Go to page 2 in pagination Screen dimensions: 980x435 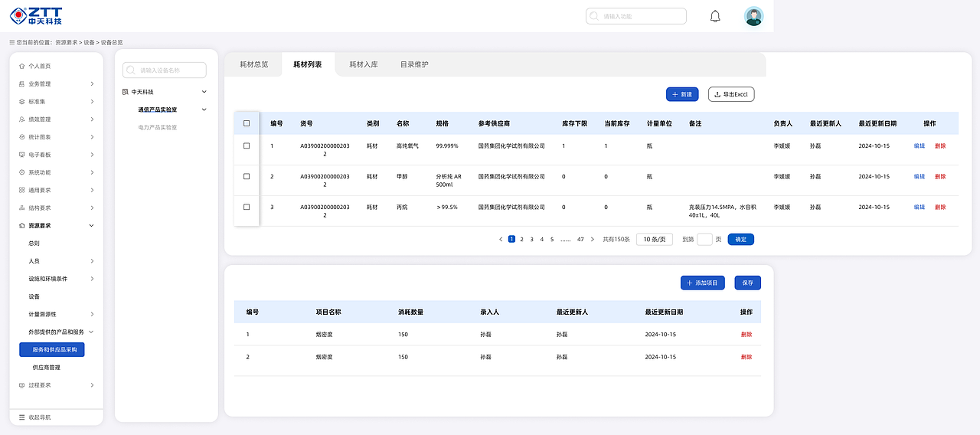[x=522, y=240]
